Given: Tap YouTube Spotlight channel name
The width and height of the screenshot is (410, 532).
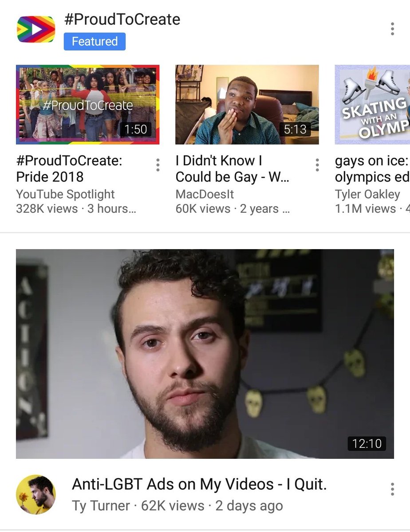Looking at the screenshot, I should [x=65, y=194].
